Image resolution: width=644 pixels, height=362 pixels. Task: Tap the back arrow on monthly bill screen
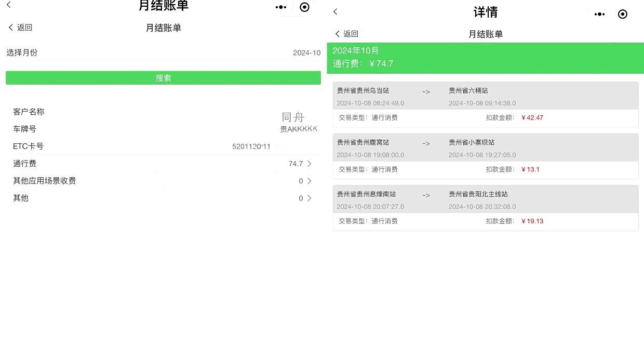[x=9, y=5]
